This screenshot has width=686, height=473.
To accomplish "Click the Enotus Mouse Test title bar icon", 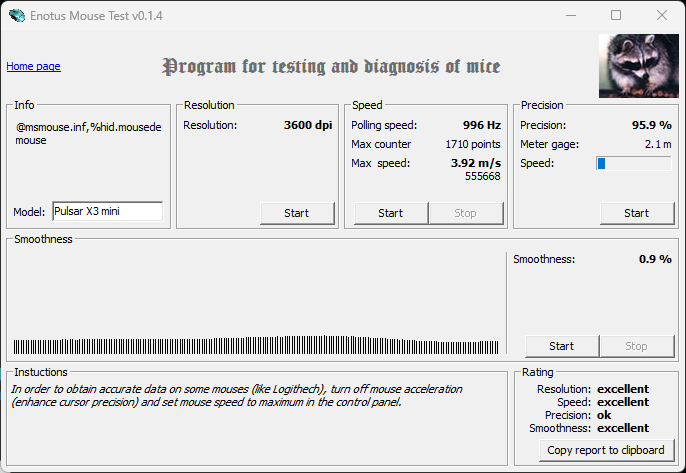I will point(17,16).
